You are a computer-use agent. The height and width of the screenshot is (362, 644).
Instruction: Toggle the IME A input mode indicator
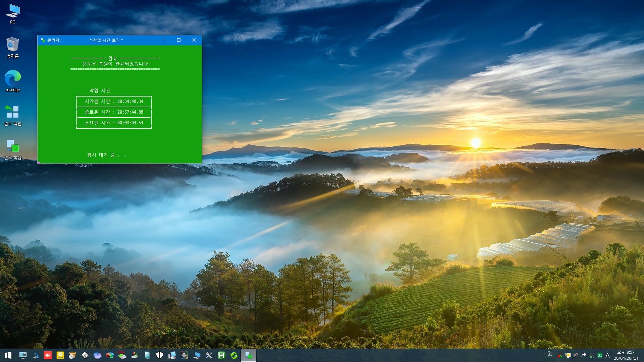tap(607, 355)
